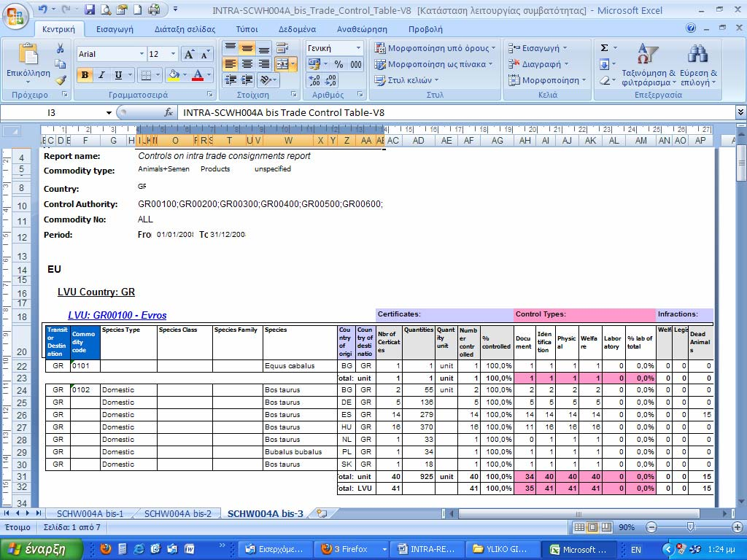Toggle middle vertical alignment

pos(247,48)
